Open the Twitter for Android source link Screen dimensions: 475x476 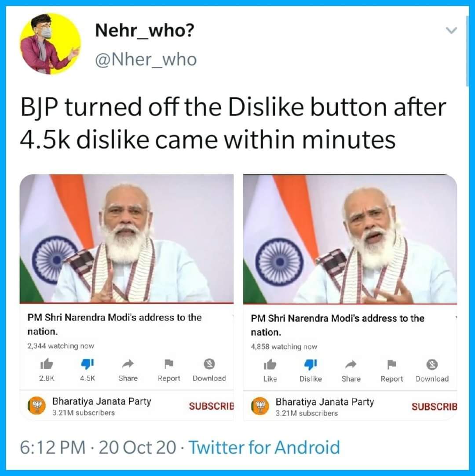click(264, 447)
